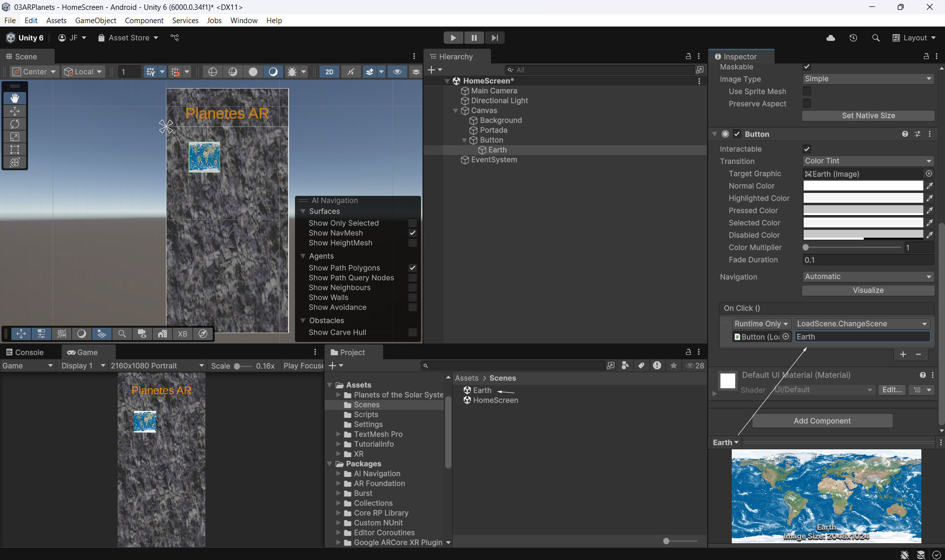Open the Navigation Automatic dropdown
The image size is (945, 560).
(x=868, y=277)
